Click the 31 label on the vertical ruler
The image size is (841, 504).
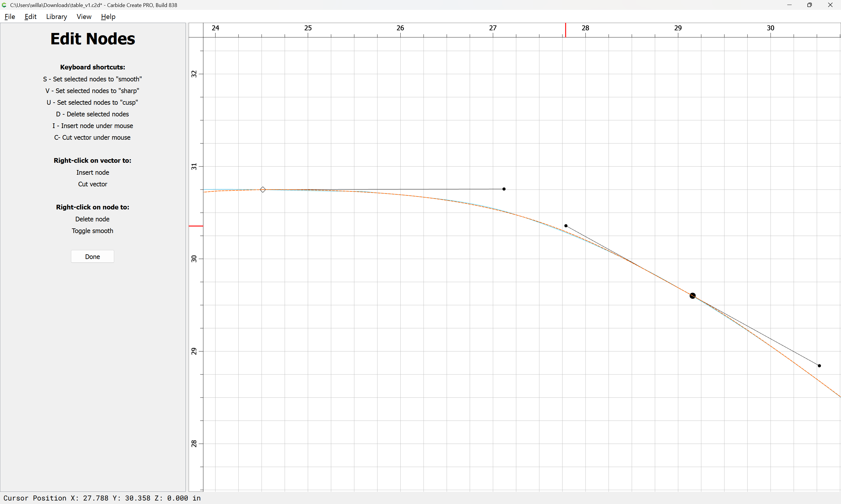tap(194, 167)
